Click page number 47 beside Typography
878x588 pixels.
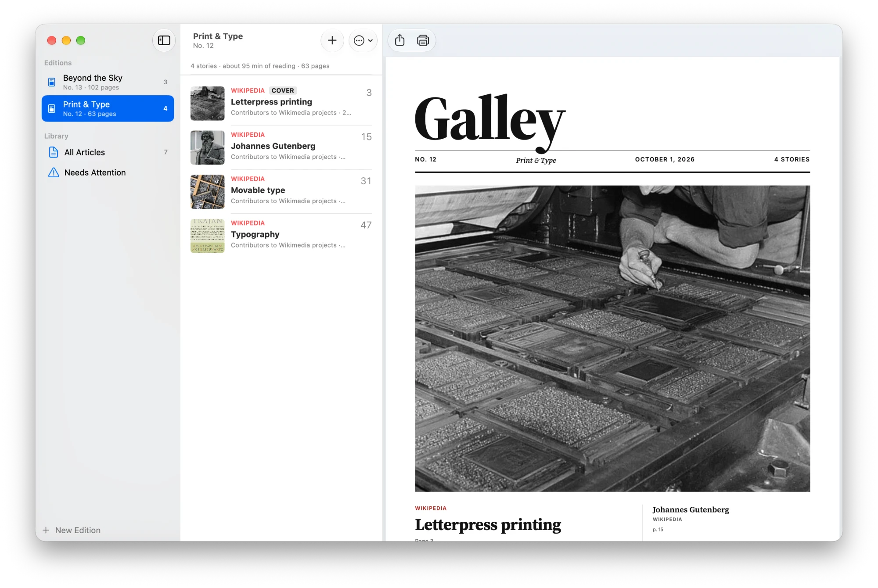(x=366, y=225)
